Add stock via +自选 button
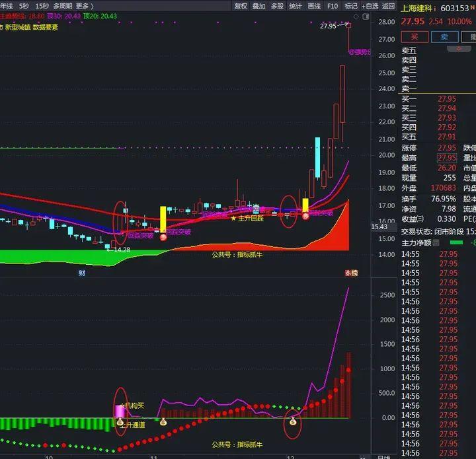Image resolution: width=476 pixels, height=459 pixels. coord(370,6)
